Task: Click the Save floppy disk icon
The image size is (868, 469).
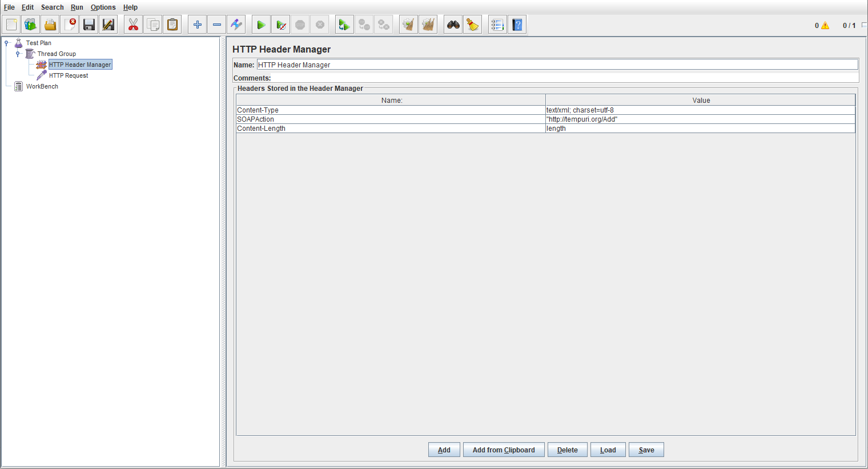Action: point(89,25)
